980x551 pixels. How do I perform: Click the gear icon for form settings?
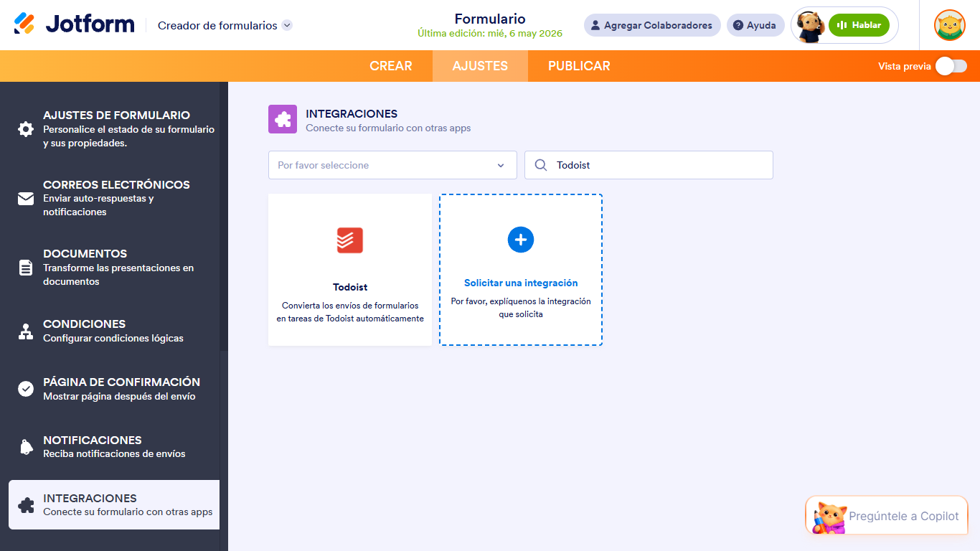[26, 129]
